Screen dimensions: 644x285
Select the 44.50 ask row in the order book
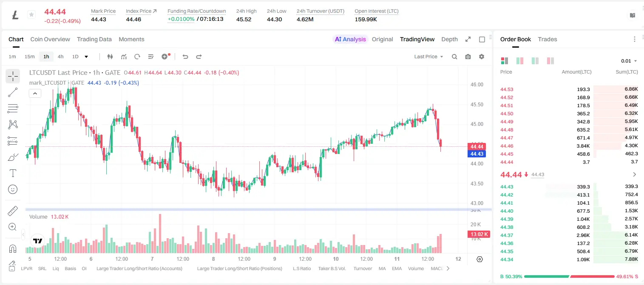click(x=569, y=114)
